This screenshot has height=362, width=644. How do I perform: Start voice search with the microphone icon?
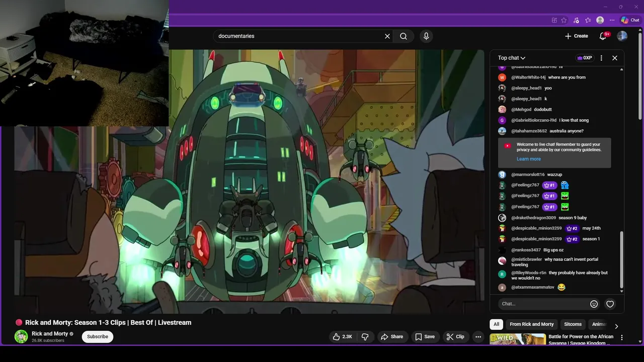(426, 36)
